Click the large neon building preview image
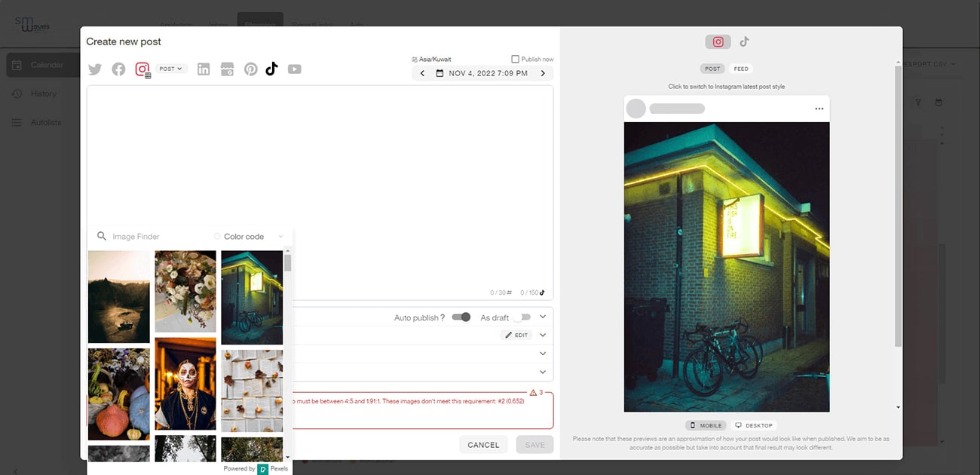 click(x=727, y=267)
